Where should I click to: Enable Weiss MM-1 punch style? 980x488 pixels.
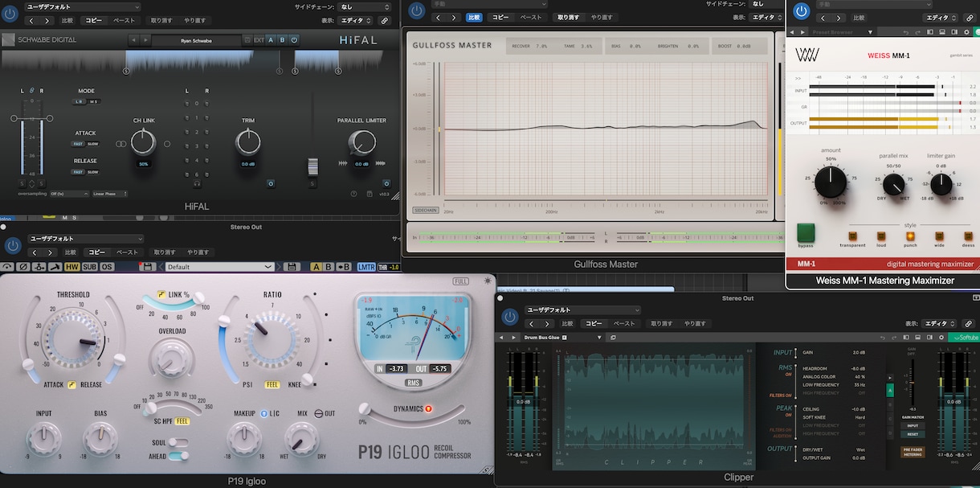910,236
